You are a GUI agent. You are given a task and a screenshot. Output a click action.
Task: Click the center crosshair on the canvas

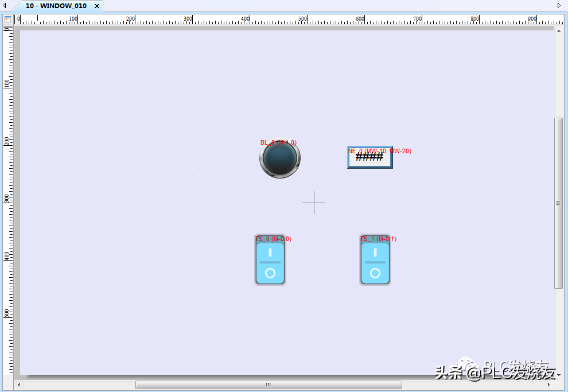tap(314, 203)
